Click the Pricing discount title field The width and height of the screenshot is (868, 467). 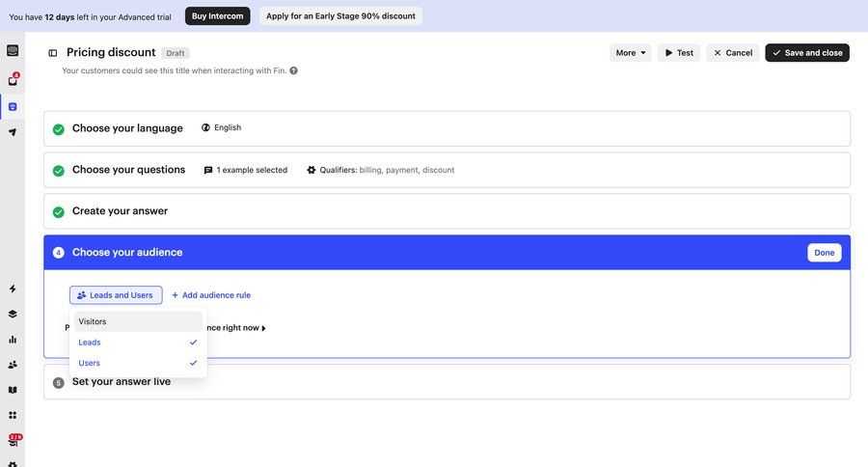click(x=111, y=52)
